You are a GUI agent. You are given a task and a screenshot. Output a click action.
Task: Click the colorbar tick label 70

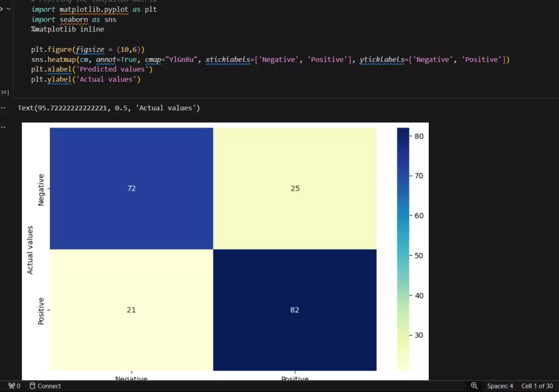[x=419, y=176]
